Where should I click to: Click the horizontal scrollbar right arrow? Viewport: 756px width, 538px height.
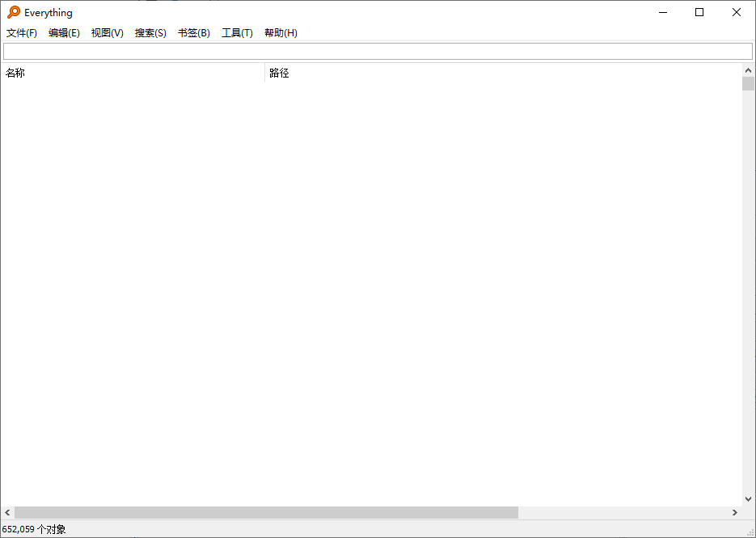[x=734, y=512]
